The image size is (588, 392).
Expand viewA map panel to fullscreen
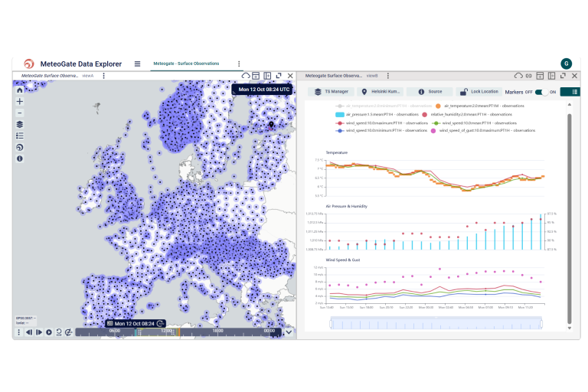(x=279, y=76)
